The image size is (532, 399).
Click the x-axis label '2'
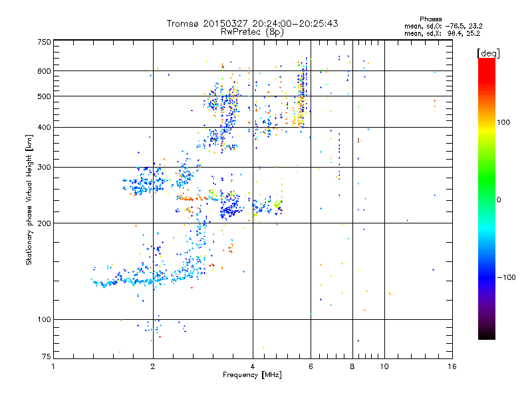(153, 366)
